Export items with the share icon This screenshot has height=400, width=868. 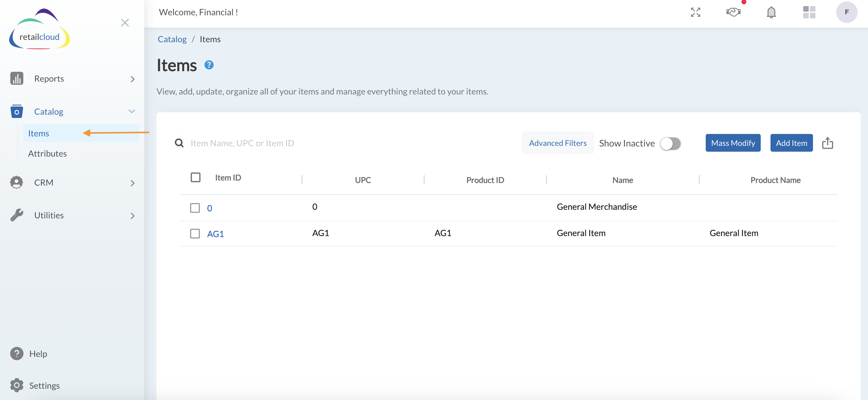pos(828,143)
